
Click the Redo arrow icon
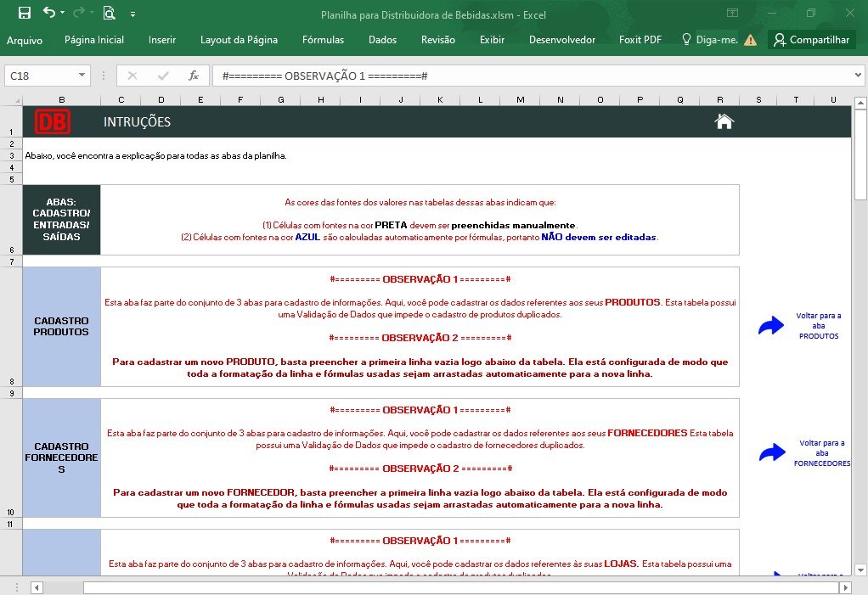[x=79, y=12]
